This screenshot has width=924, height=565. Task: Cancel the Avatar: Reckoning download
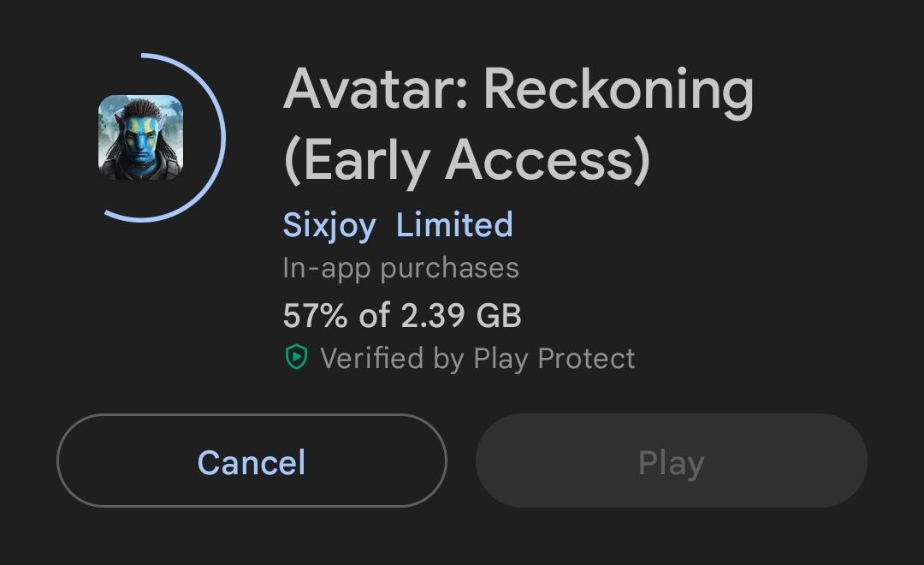click(252, 462)
